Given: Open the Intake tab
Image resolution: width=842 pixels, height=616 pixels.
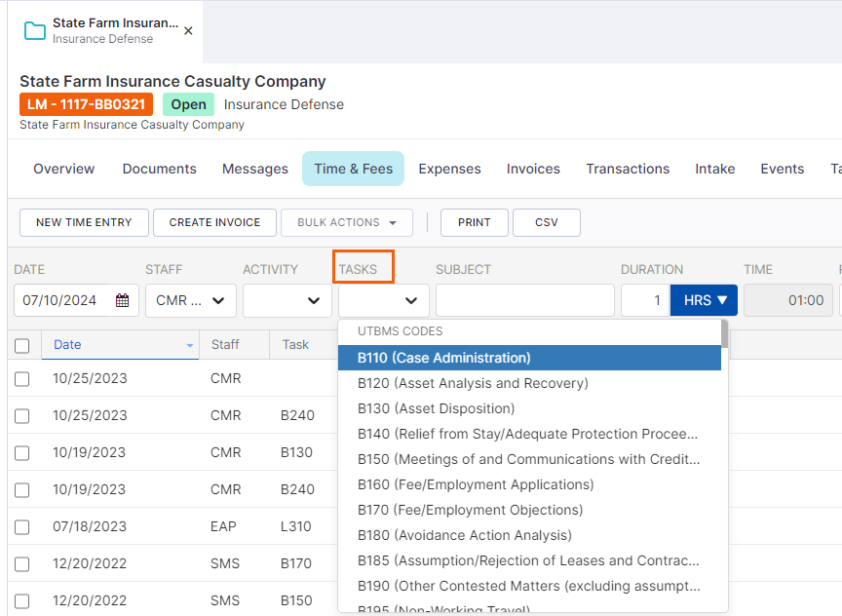Looking at the screenshot, I should pyautogui.click(x=714, y=169).
